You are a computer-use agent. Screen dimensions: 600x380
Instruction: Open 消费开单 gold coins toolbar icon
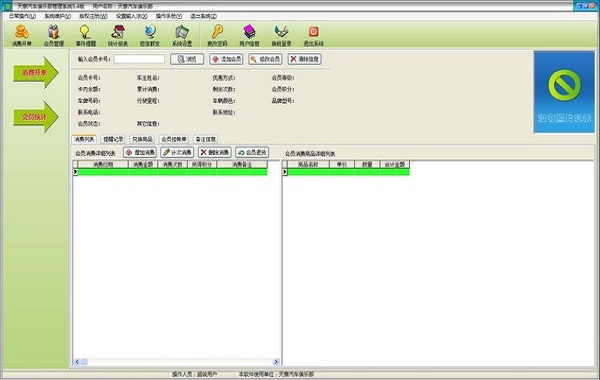click(22, 35)
